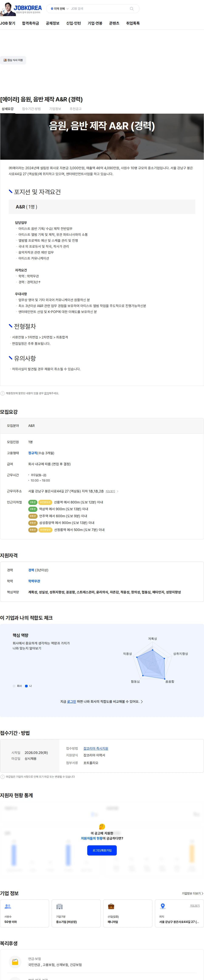Click the 회사 legend marker
Viewport: 204px width, 980px height.
tap(14, 686)
